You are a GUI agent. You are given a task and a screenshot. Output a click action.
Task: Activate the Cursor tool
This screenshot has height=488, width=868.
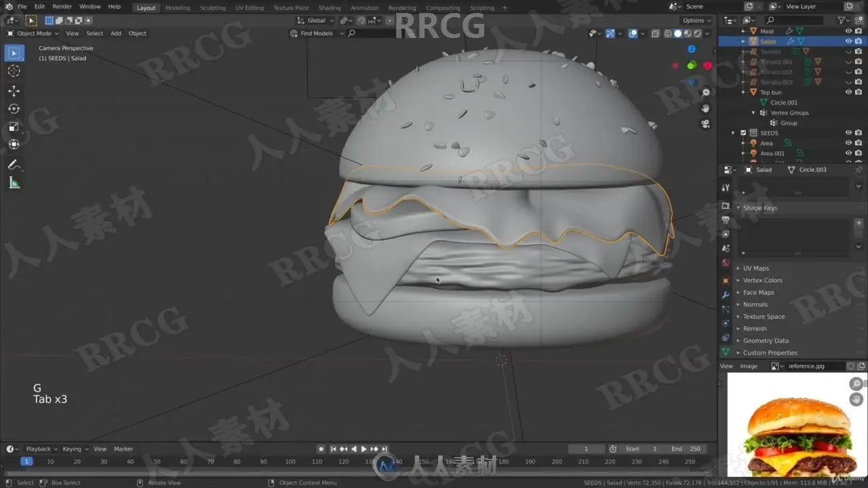pyautogui.click(x=14, y=71)
